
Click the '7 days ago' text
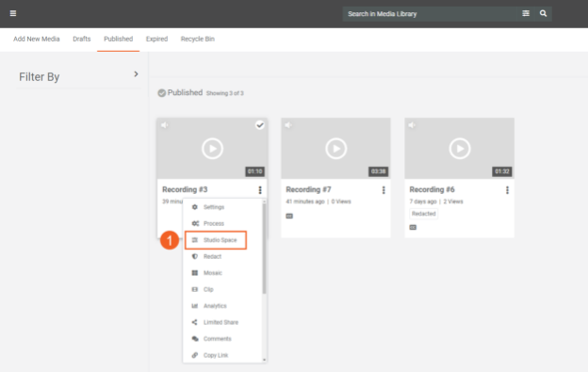(x=423, y=202)
